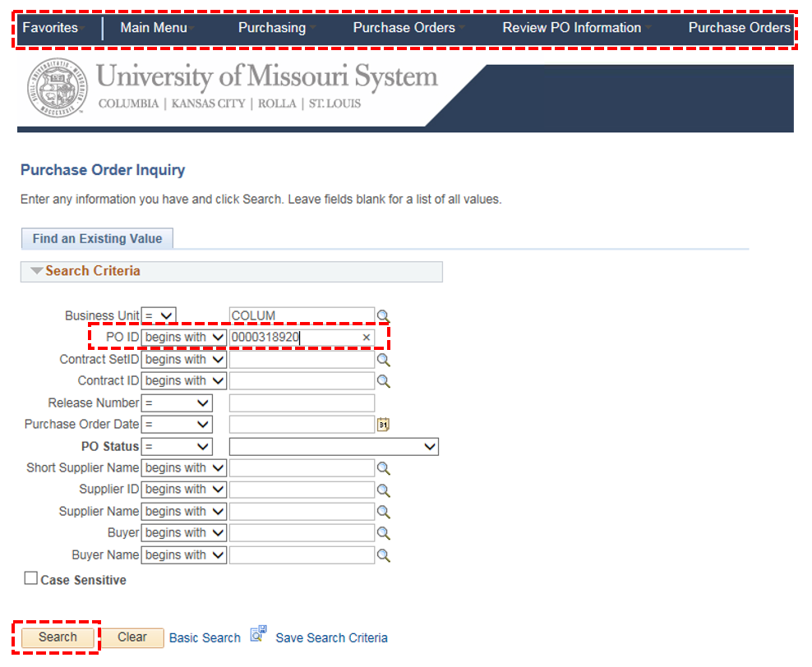This screenshot has height=667, width=812.
Task: Click the Save Search Criteria icon
Action: 258,634
